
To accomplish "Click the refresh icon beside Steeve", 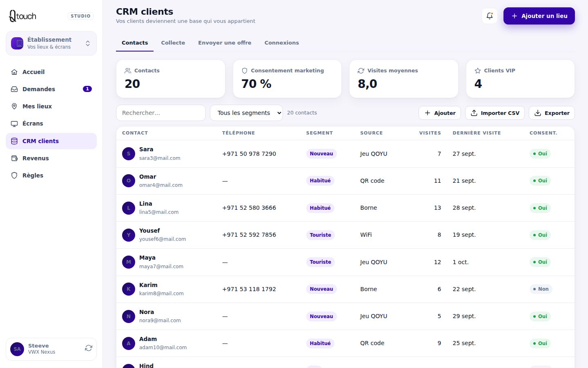I will (x=89, y=348).
